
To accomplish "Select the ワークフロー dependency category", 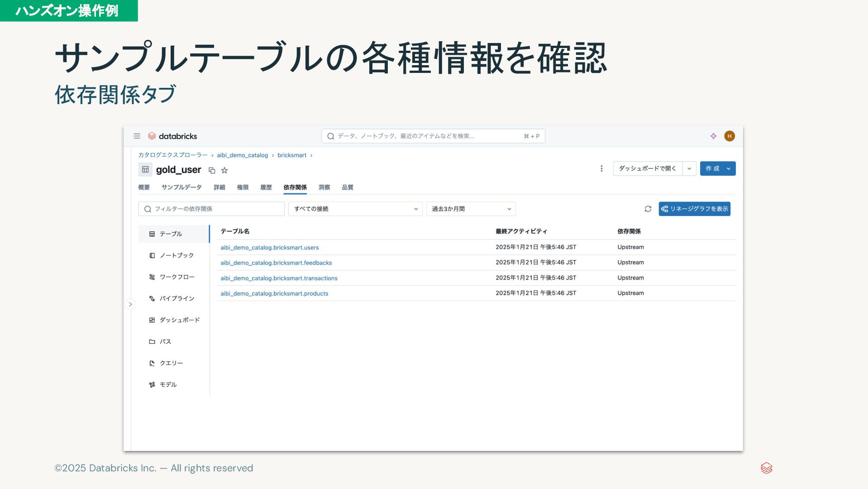I will pos(174,277).
